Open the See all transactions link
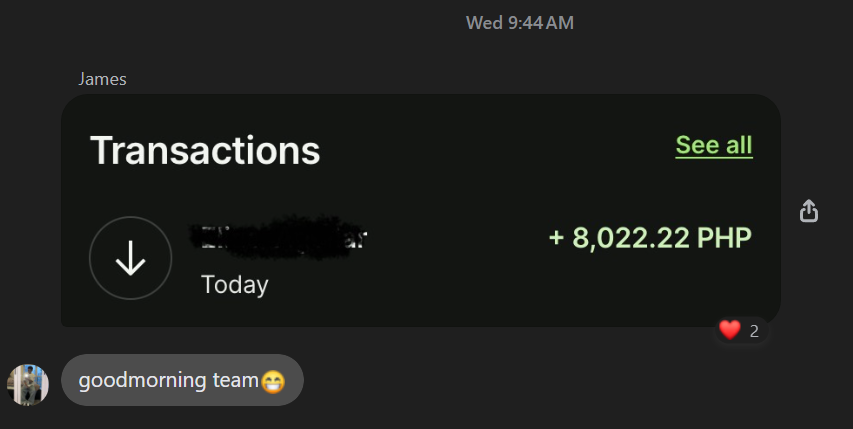This screenshot has width=853, height=429. pos(714,145)
